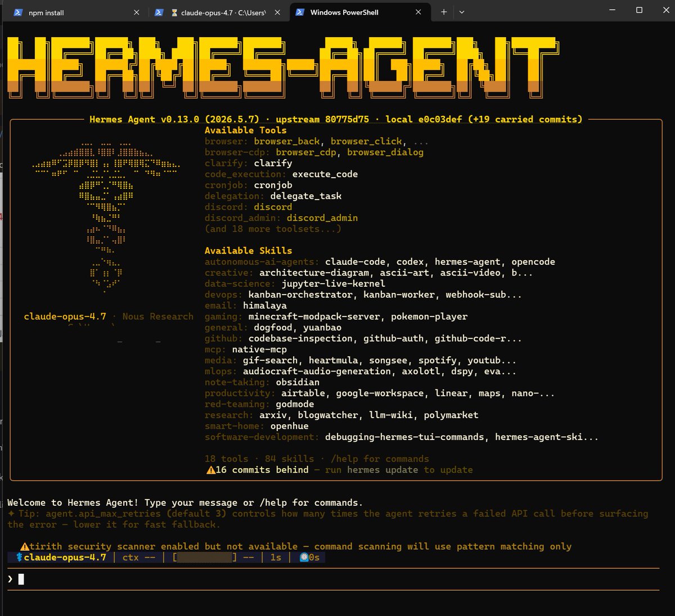Click the 'browser_click' tool name
This screenshot has width=675, height=616.
(x=366, y=141)
